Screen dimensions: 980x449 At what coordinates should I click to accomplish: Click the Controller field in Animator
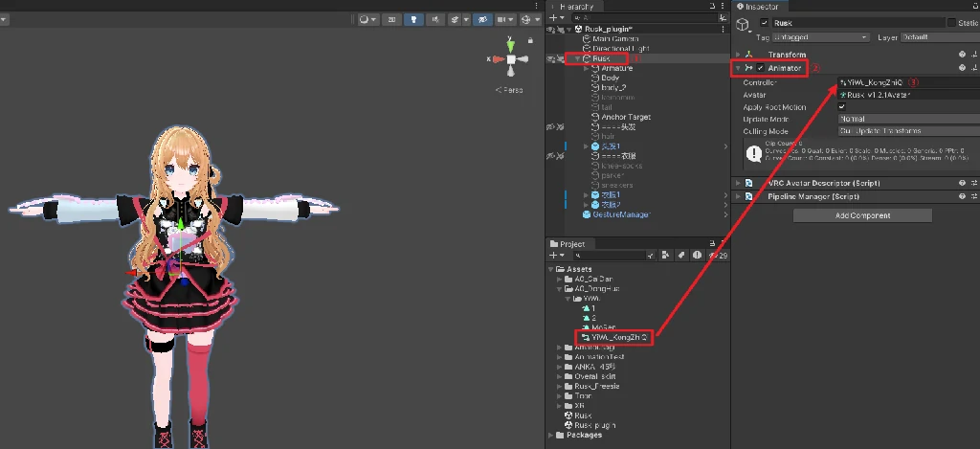[900, 83]
